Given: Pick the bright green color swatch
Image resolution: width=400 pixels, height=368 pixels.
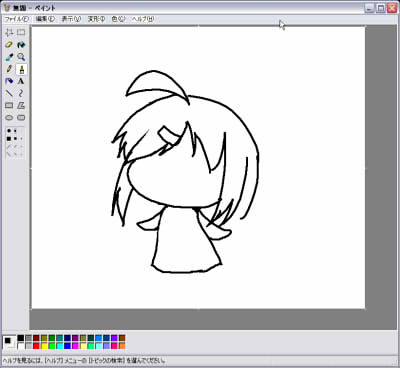Looking at the screenshot, I should coord(52,346).
